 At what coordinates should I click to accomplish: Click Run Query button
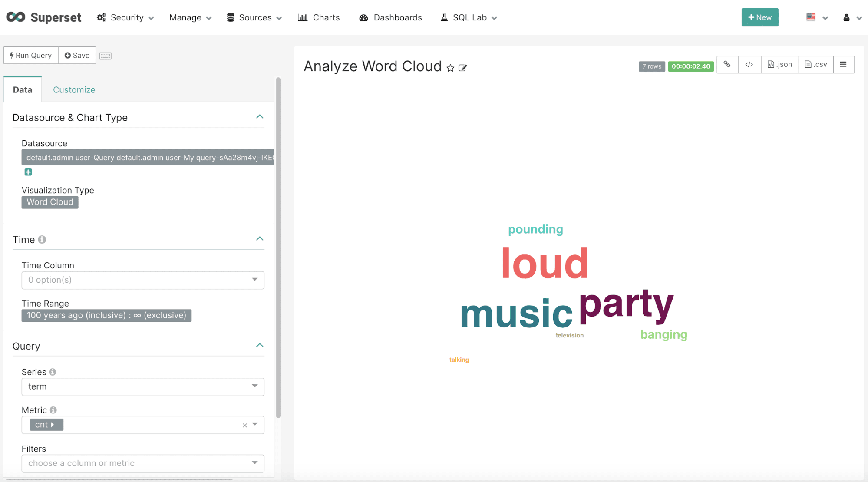(x=31, y=55)
